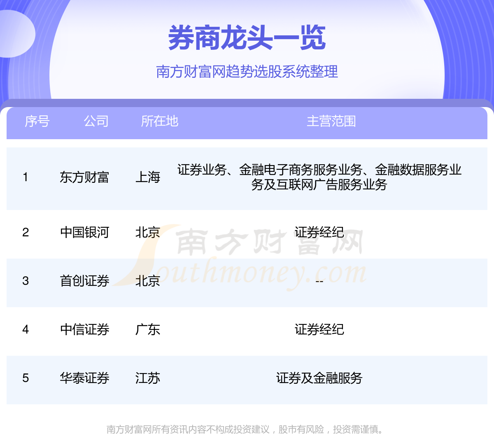
Task: Click 东方财富's business scope description
Action: pos(319,177)
